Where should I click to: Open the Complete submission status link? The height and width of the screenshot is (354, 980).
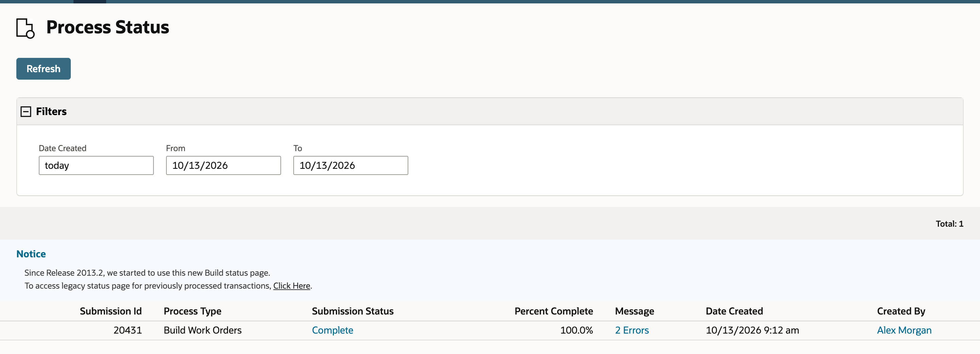332,331
